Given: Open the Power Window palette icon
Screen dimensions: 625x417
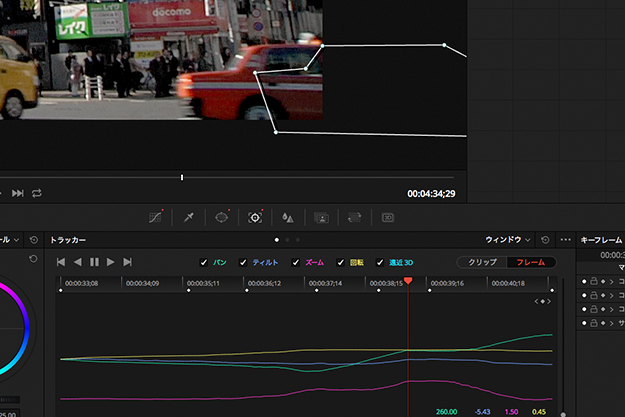Looking at the screenshot, I should (222, 216).
